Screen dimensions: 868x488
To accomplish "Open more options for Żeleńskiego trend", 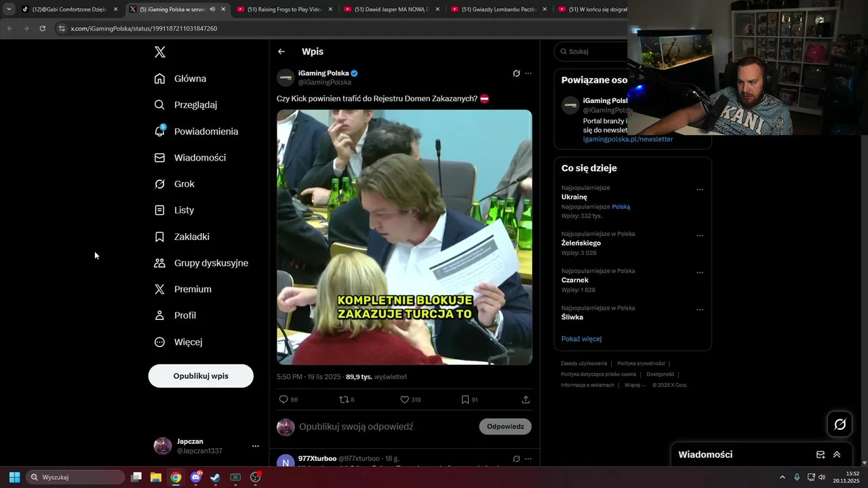I will coord(700,236).
